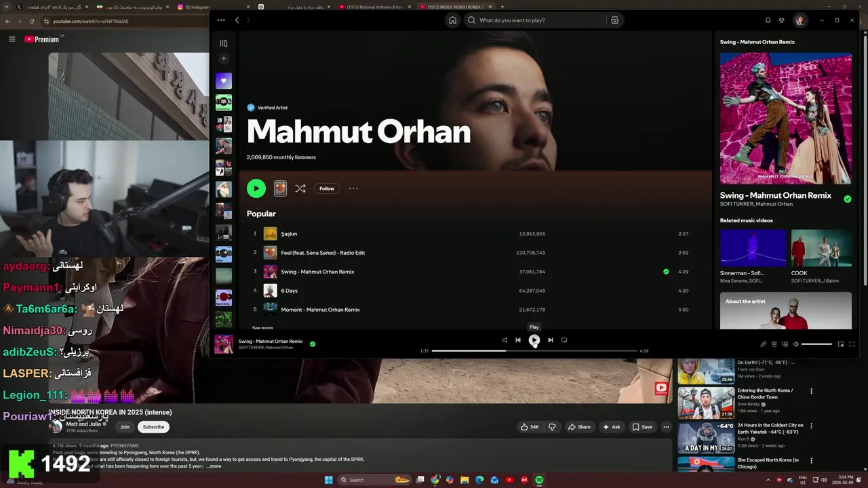Open the Queue icon in the player bar

[774, 344]
